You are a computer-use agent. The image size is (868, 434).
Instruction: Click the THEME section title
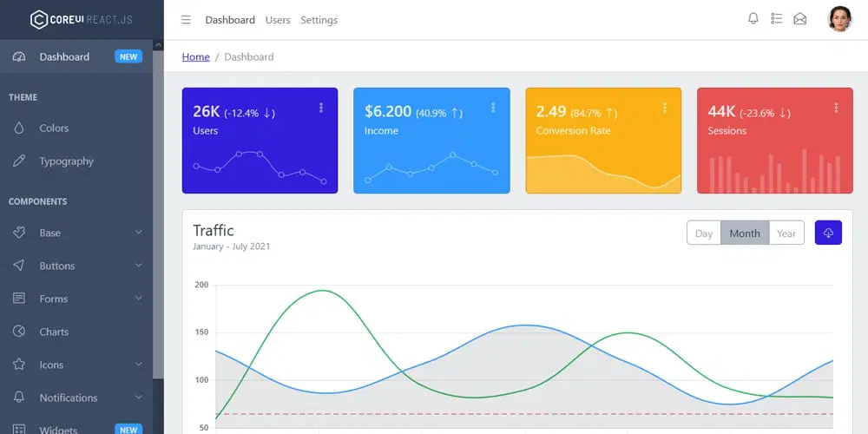tap(23, 97)
